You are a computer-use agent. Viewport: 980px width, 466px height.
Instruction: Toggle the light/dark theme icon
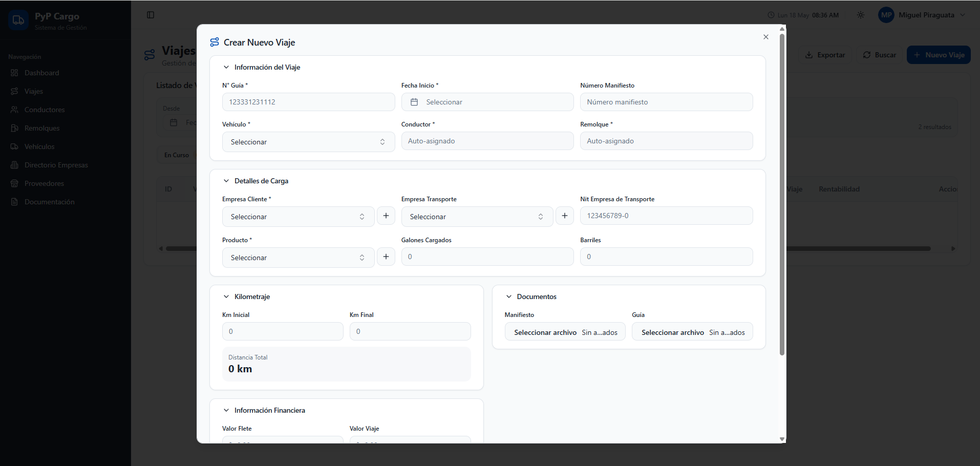861,15
